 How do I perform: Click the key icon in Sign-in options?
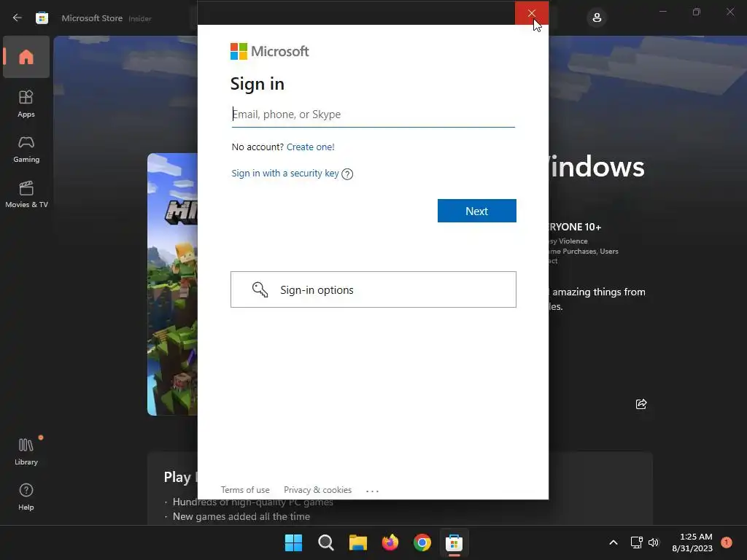pos(260,289)
